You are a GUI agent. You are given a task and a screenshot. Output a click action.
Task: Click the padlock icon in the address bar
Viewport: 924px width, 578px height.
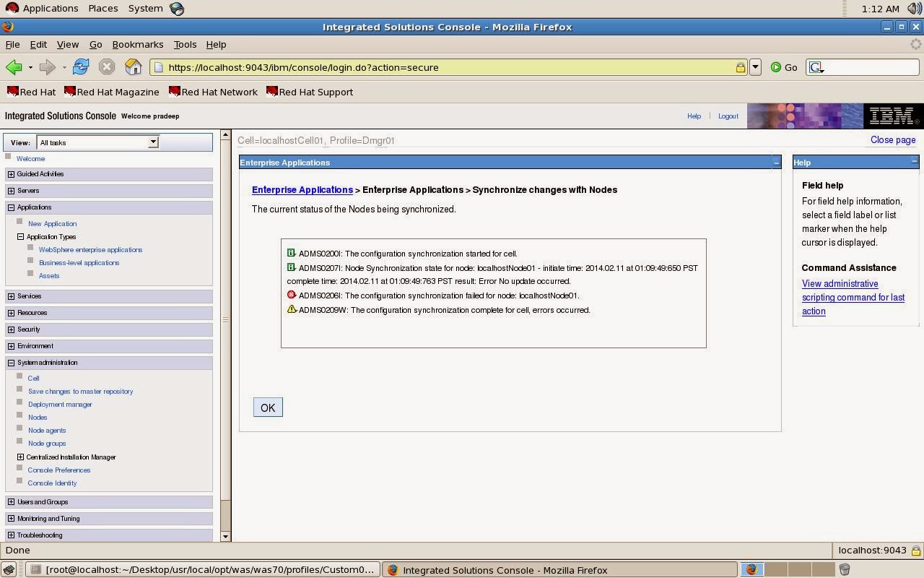click(x=741, y=67)
